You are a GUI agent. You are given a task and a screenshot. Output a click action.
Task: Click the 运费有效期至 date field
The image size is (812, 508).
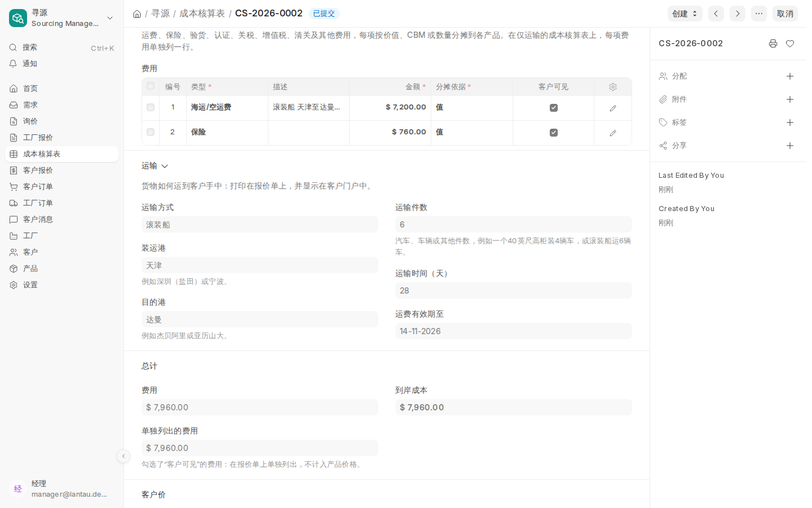(x=514, y=331)
